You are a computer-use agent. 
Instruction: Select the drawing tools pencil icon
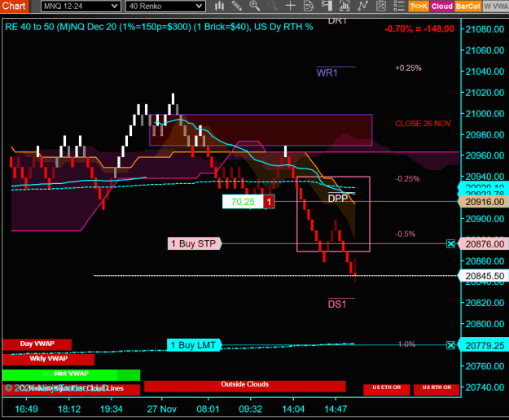(x=237, y=6)
